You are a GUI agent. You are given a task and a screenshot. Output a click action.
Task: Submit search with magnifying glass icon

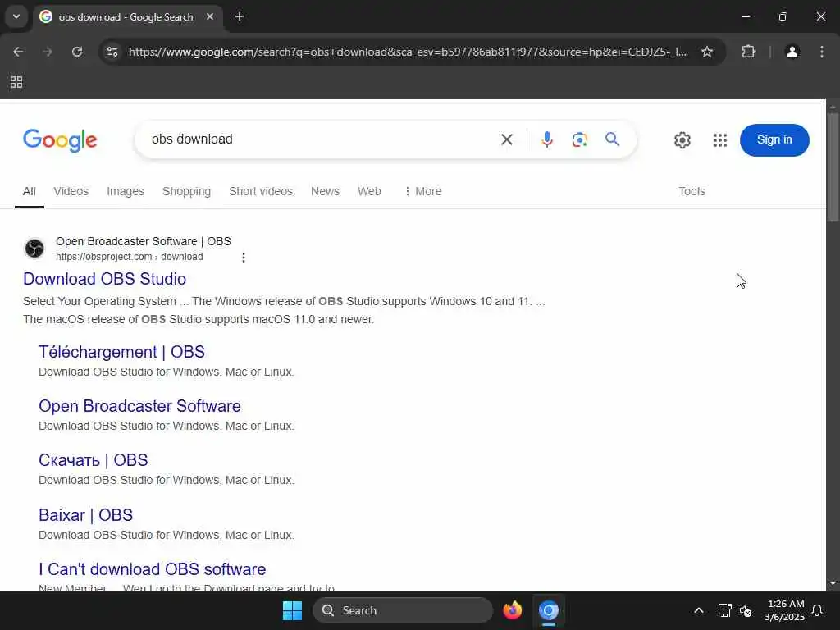(612, 139)
